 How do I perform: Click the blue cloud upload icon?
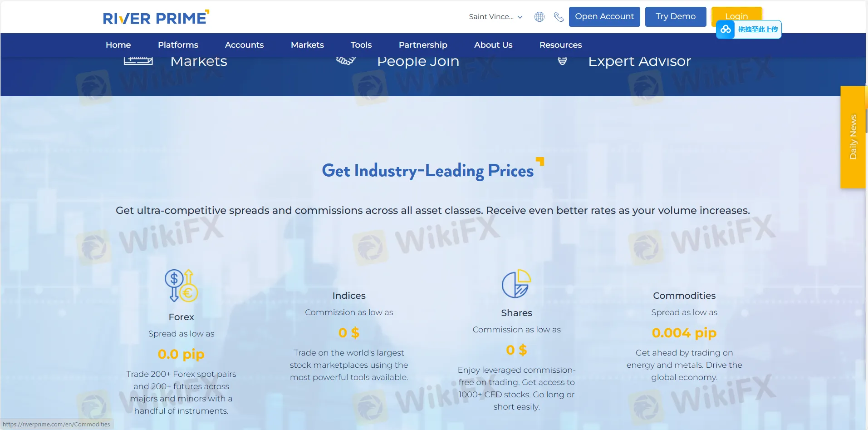pos(726,30)
